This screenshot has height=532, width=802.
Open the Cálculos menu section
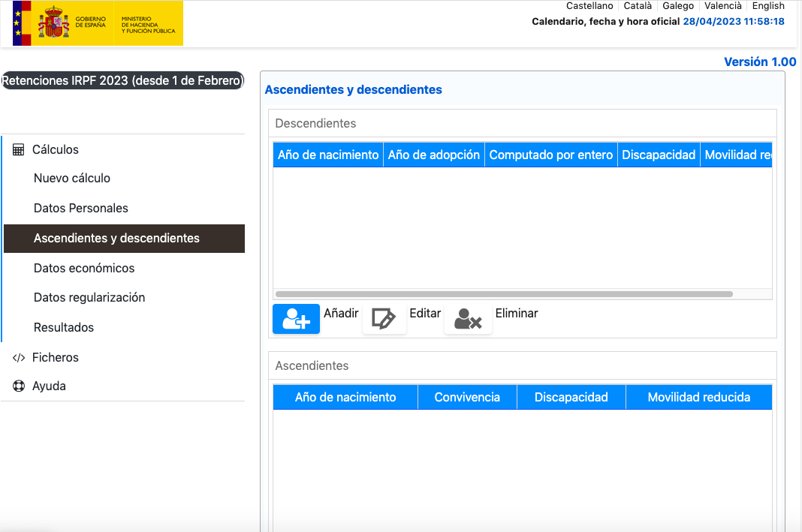point(56,150)
